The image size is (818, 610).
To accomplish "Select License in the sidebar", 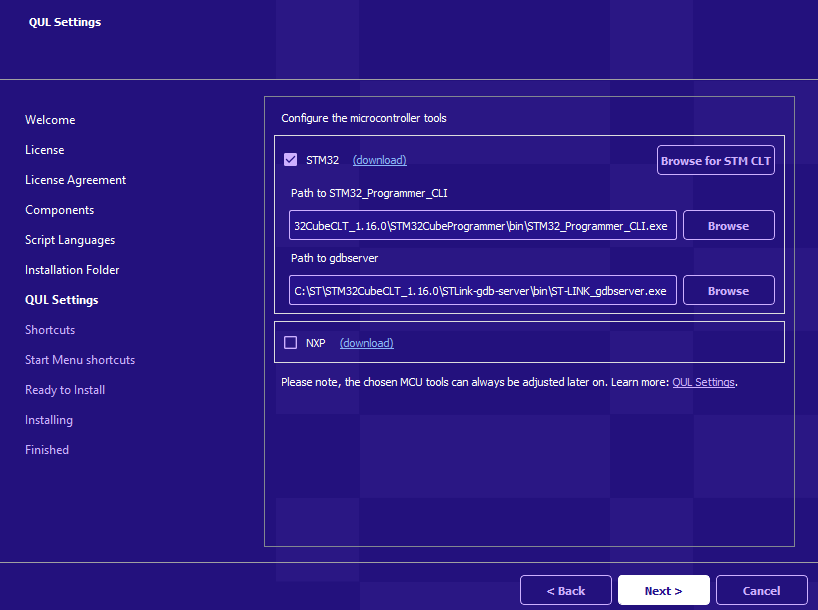I will click(x=44, y=150).
